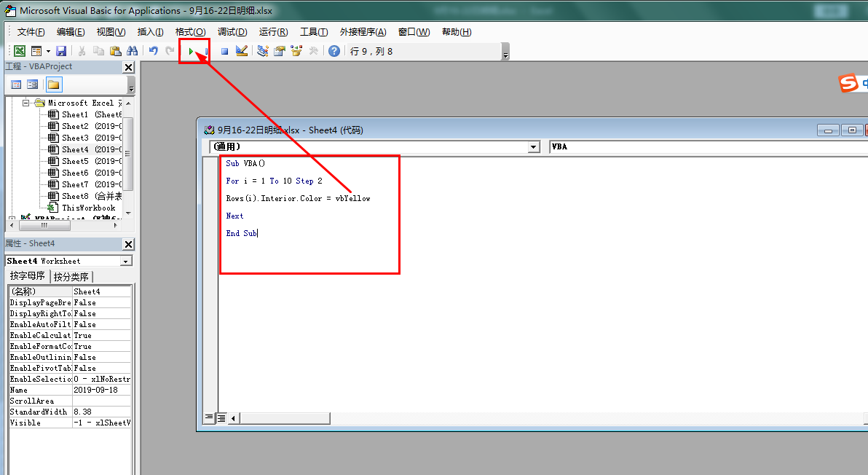This screenshot has width=868, height=475.
Task: Switch to the 按字母序 tab
Action: click(x=27, y=275)
